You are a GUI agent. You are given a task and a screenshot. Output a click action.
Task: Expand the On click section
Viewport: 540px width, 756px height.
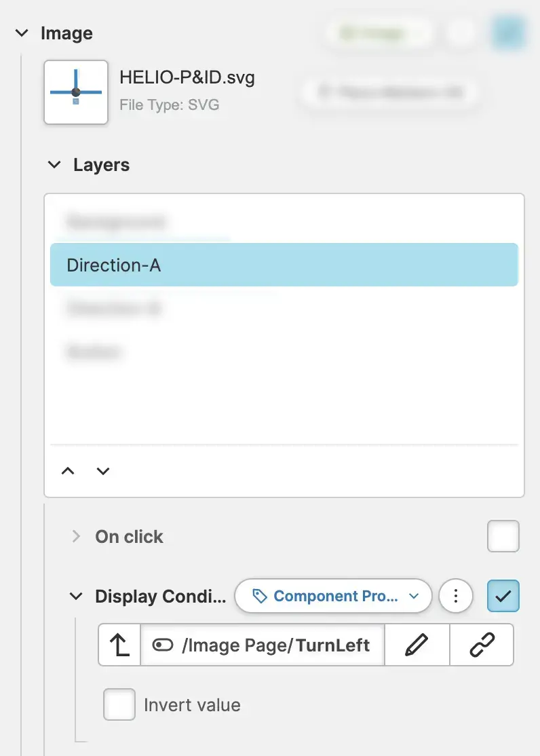[76, 536]
